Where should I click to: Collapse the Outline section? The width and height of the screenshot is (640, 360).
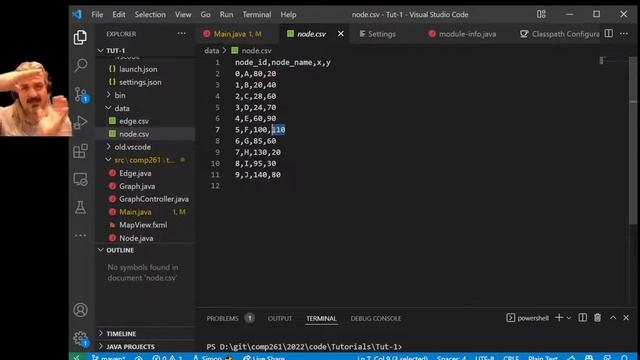tap(145, 250)
